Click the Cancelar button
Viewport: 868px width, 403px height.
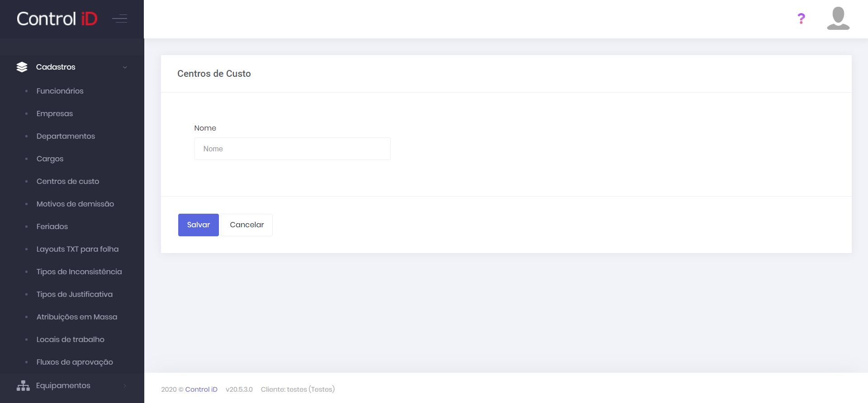[x=247, y=225]
